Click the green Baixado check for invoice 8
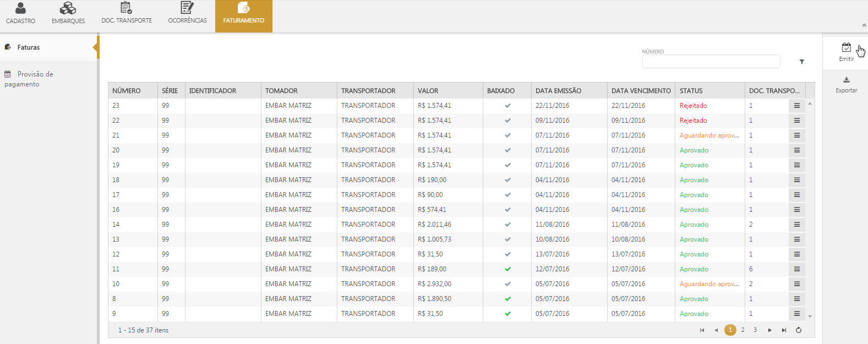This screenshot has height=344, width=868. [x=507, y=299]
